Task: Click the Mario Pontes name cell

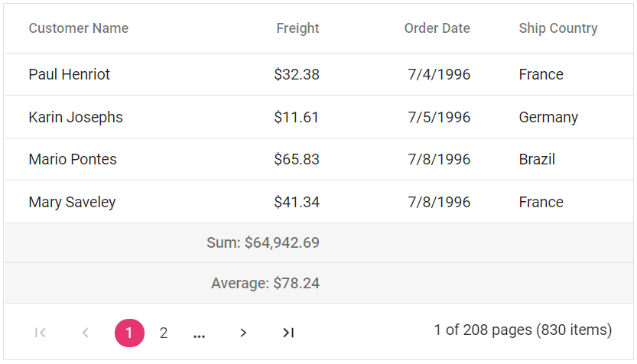Action: pyautogui.click(x=73, y=159)
